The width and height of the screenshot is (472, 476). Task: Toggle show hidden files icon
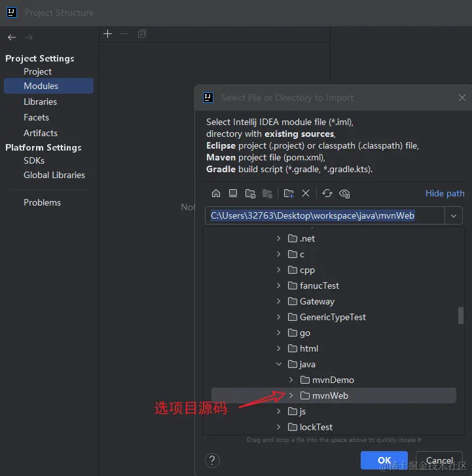344,194
